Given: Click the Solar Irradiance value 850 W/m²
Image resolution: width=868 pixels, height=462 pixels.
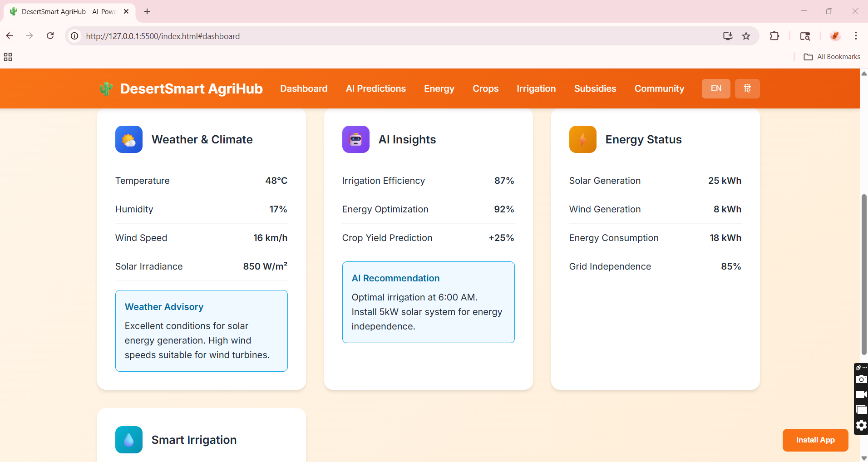Looking at the screenshot, I should (x=265, y=266).
